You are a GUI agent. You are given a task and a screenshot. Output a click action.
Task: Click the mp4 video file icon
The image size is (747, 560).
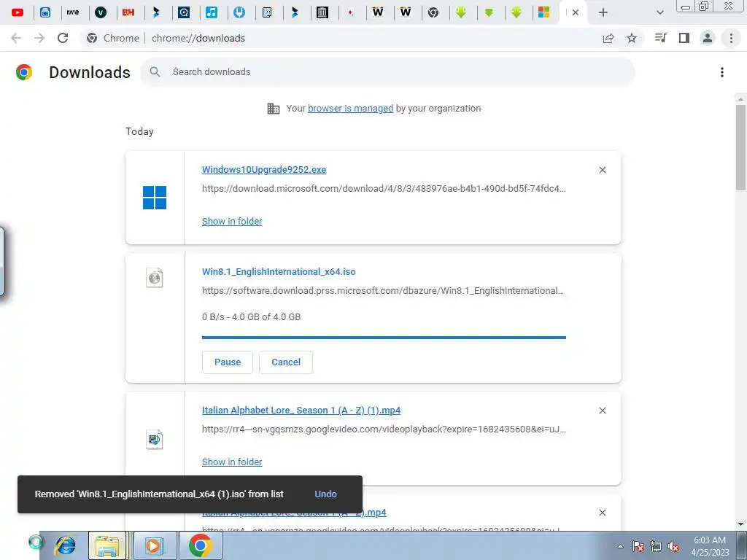[x=155, y=439]
